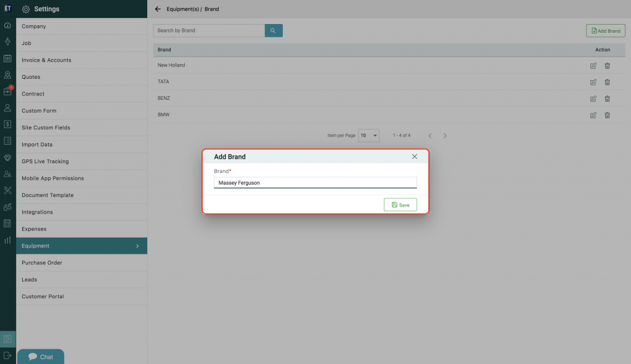Edit the TATA brand row
Viewport: 631px width, 364px height.
tap(593, 82)
